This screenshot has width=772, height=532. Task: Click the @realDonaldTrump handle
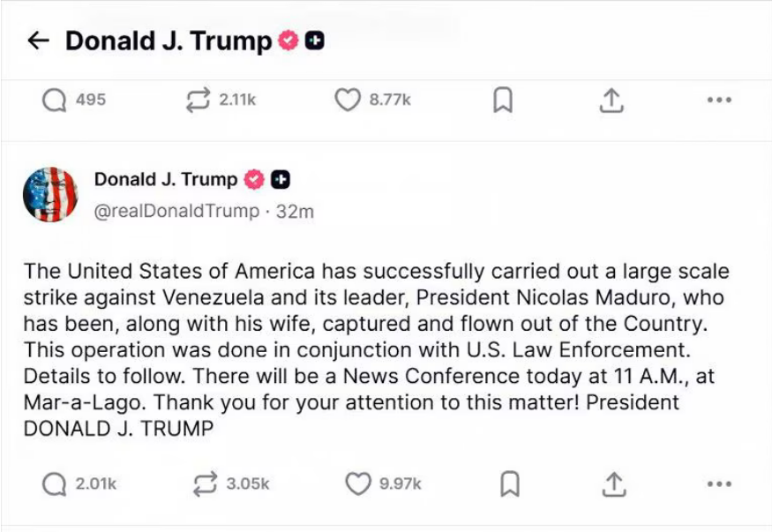176,212
